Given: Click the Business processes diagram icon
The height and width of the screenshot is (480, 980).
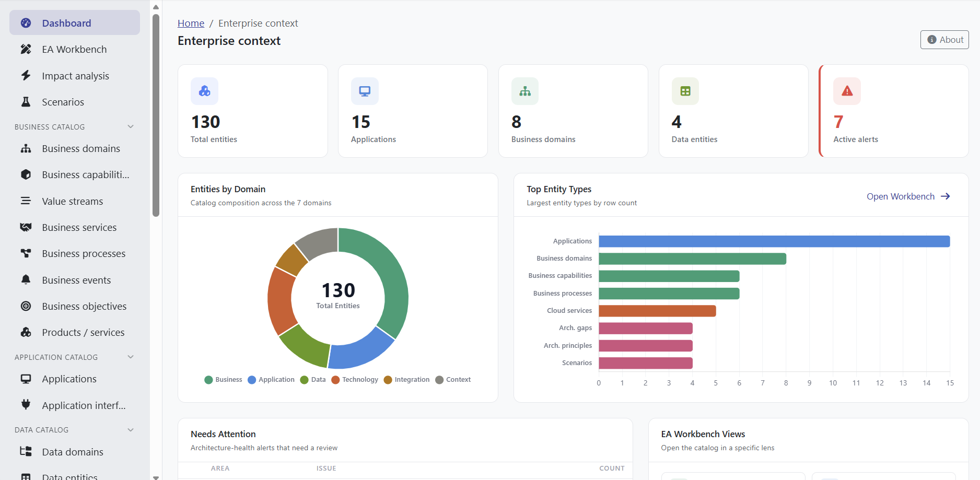Looking at the screenshot, I should pos(26,253).
